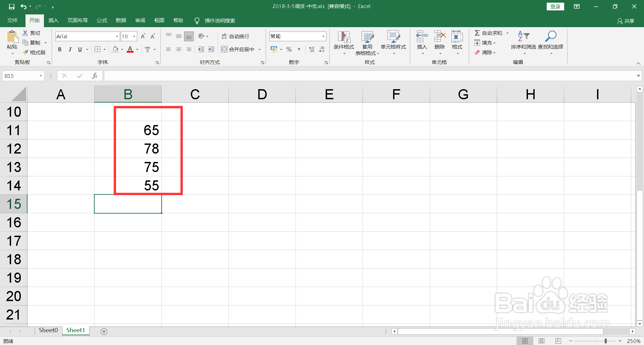Click the zoom out minus button

[571, 341]
